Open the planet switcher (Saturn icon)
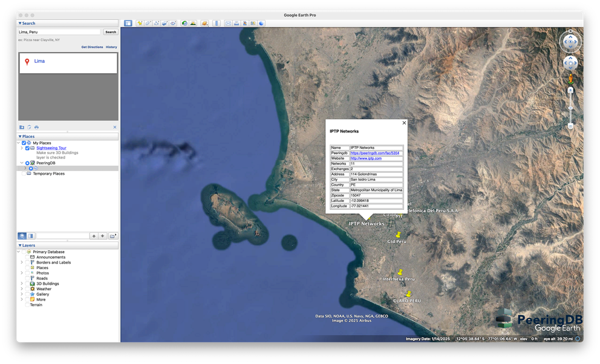The width and height of the screenshot is (600, 364). click(x=204, y=24)
